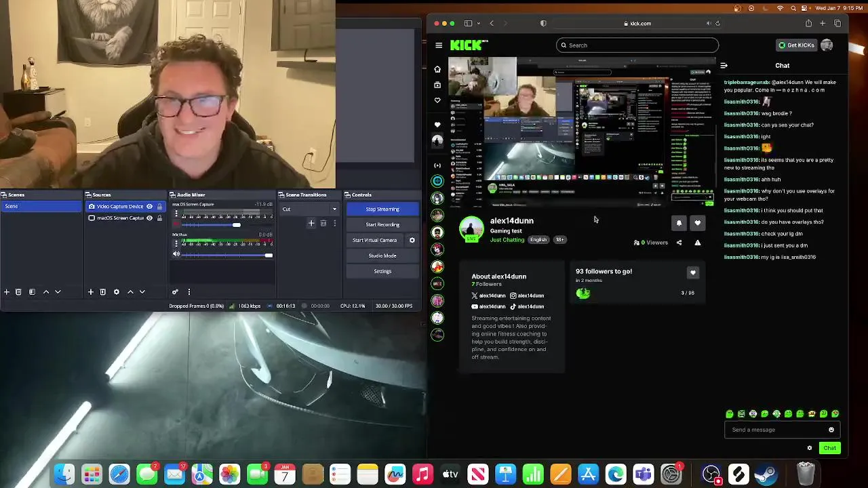The height and width of the screenshot is (488, 868).
Task: Toggle notification bell for alex14dunn
Action: [x=679, y=222]
